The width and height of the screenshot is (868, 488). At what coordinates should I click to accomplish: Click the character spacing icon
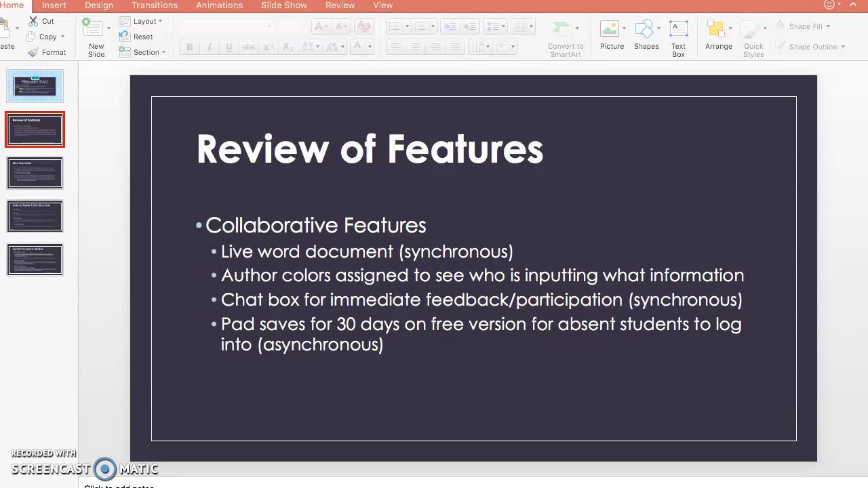click(x=308, y=47)
